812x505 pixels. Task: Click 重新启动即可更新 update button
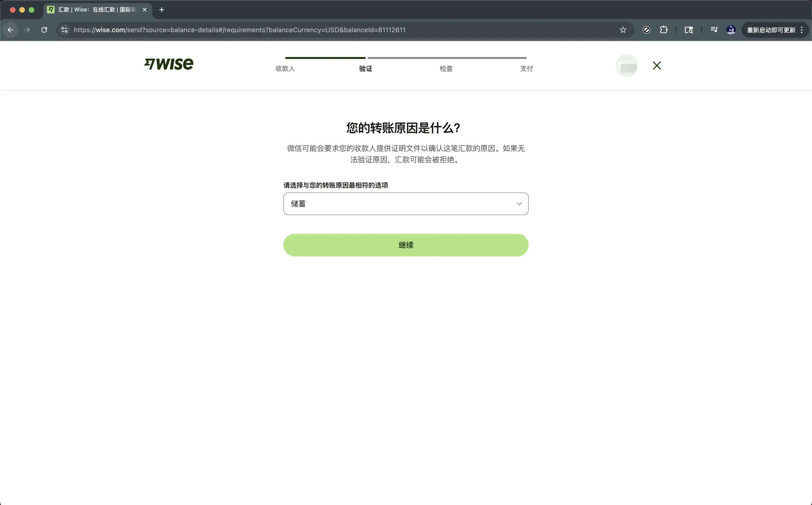(771, 30)
